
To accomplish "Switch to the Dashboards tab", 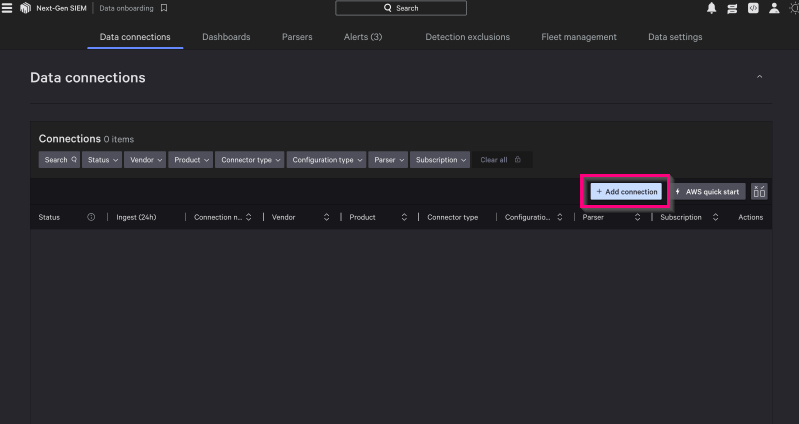I will [x=226, y=37].
